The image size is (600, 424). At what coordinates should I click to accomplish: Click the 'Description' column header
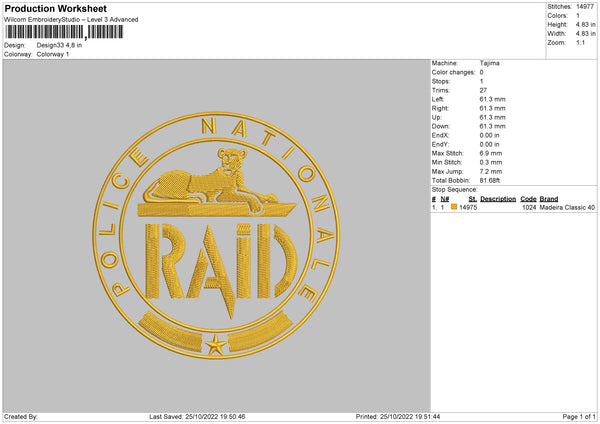click(x=498, y=199)
